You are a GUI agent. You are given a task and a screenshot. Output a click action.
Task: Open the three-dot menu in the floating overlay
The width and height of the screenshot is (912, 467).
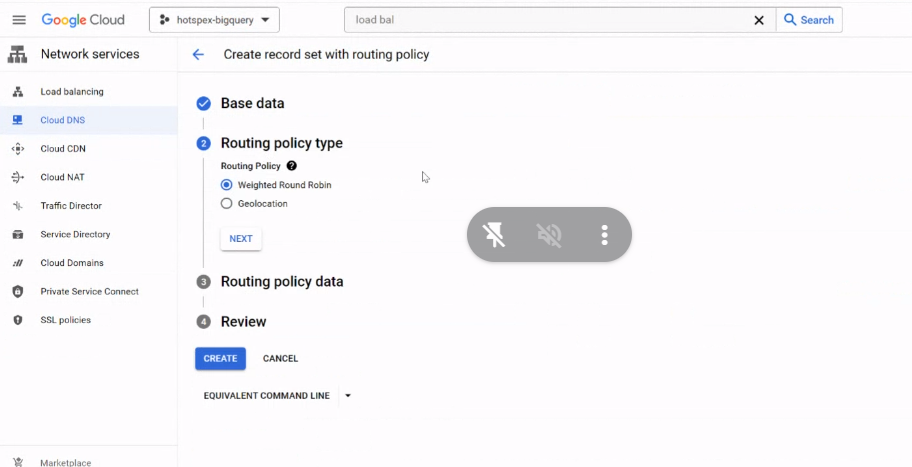tap(604, 235)
